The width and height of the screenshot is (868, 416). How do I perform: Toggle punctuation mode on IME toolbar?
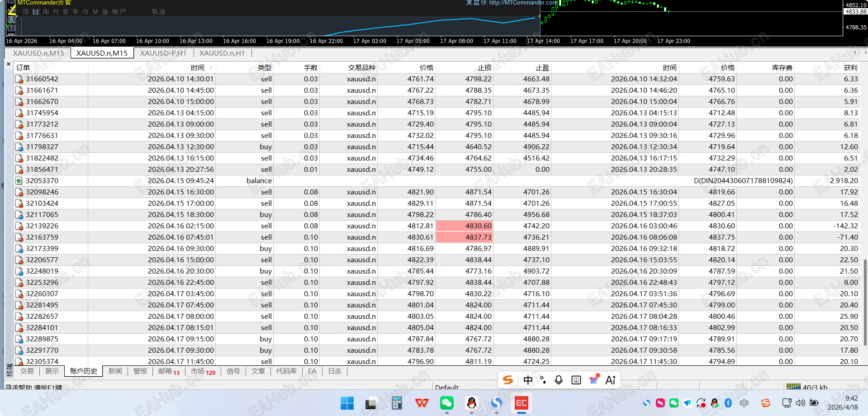pos(543,380)
